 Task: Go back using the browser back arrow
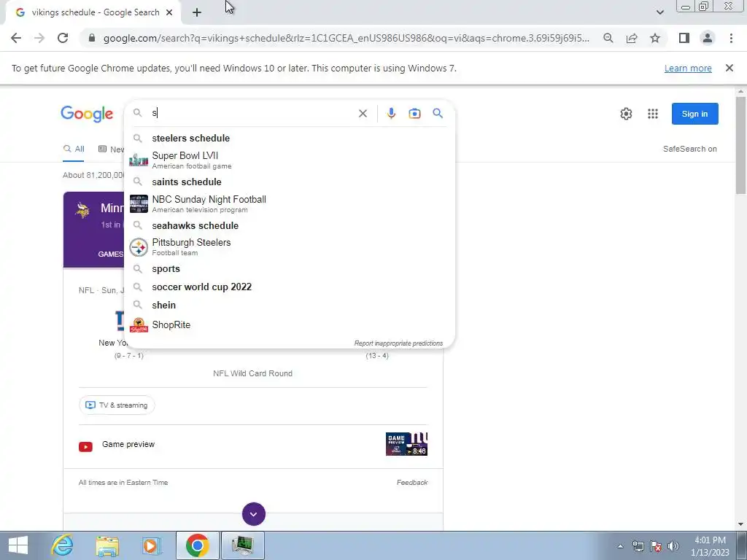tap(16, 38)
